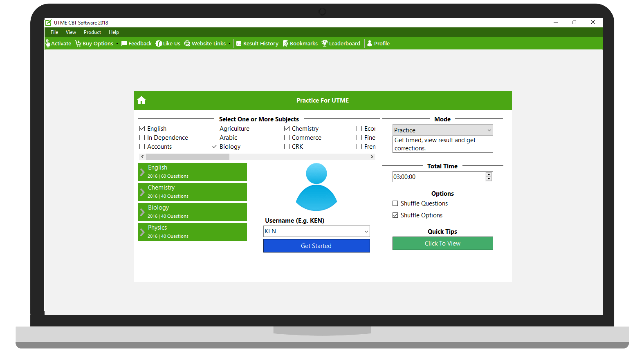This screenshot has width=644, height=362.
Task: Open the Username dropdown showing KEN
Action: [316, 231]
